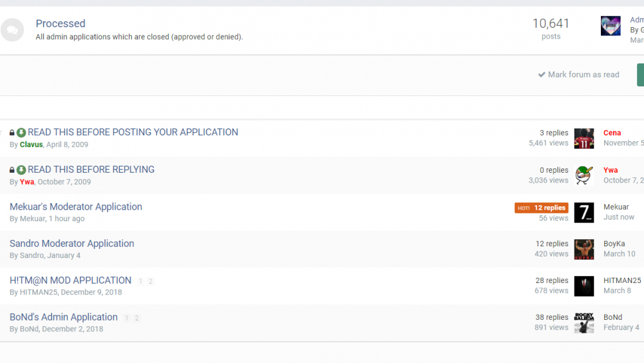Screen dimensions: 644x363
Task: Click Cena's avatar thumbnail
Action: click(x=583, y=138)
